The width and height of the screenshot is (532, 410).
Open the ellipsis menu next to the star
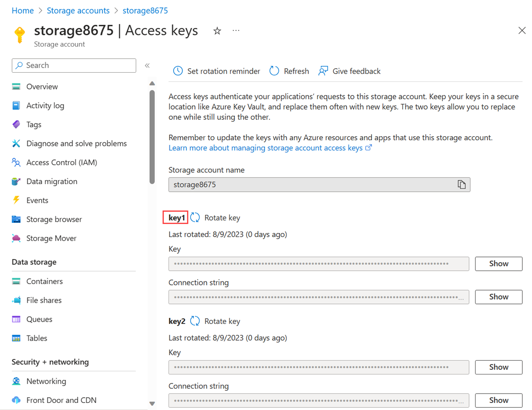click(x=235, y=30)
